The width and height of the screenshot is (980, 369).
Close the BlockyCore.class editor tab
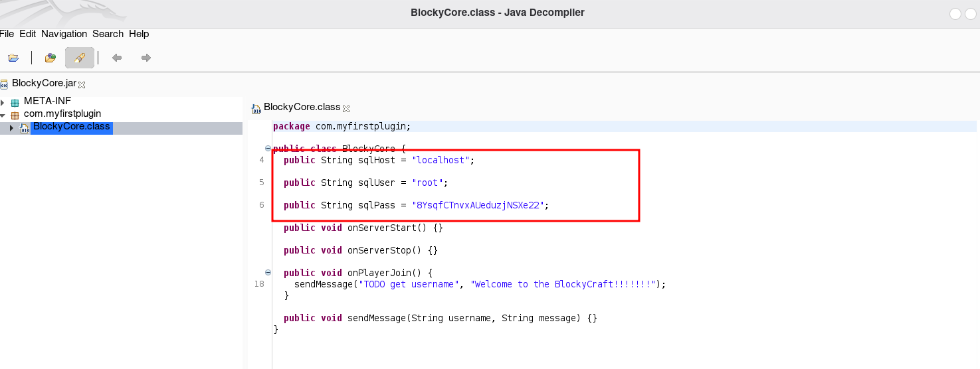346,108
